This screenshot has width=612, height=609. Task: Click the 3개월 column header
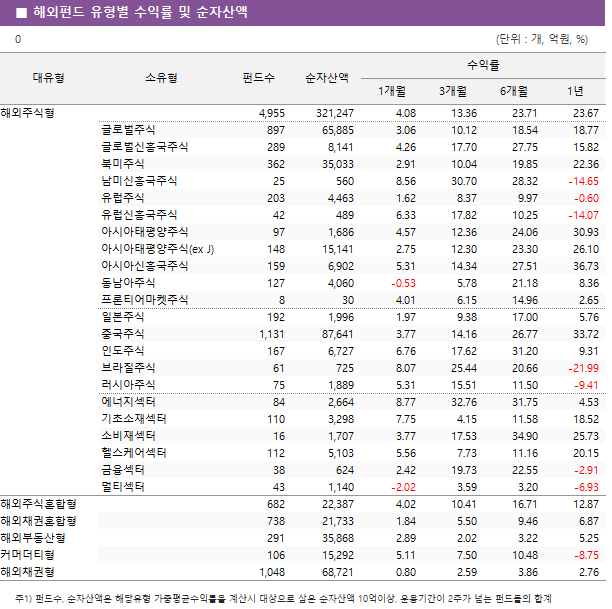coord(453,91)
